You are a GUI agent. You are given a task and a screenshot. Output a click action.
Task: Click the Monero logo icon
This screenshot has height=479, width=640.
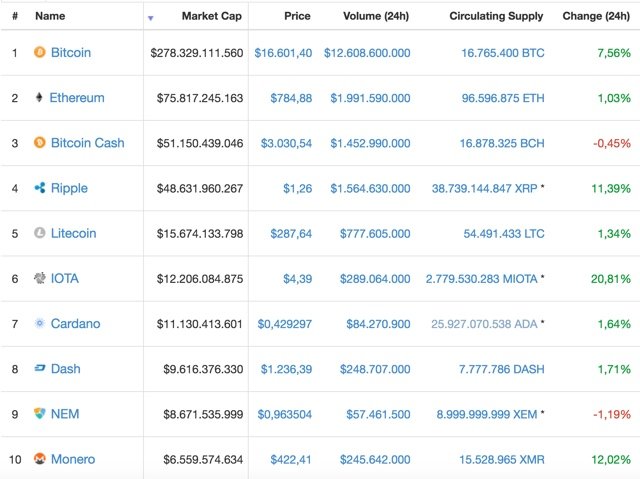point(40,459)
